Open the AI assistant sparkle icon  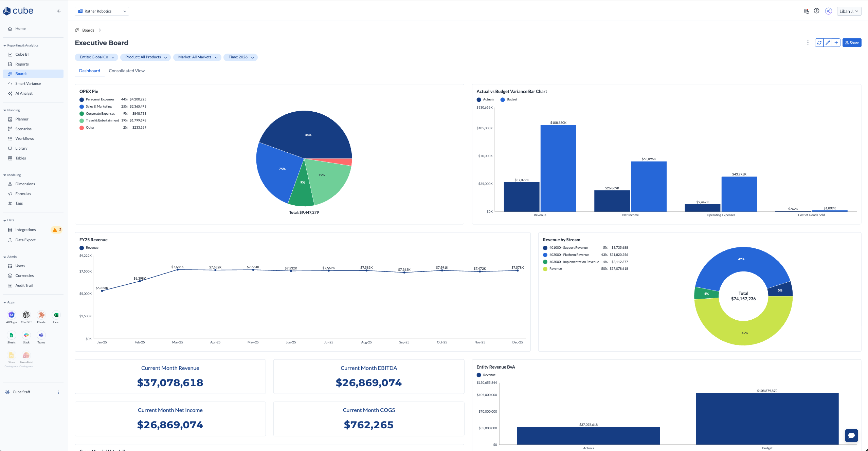[829, 11]
